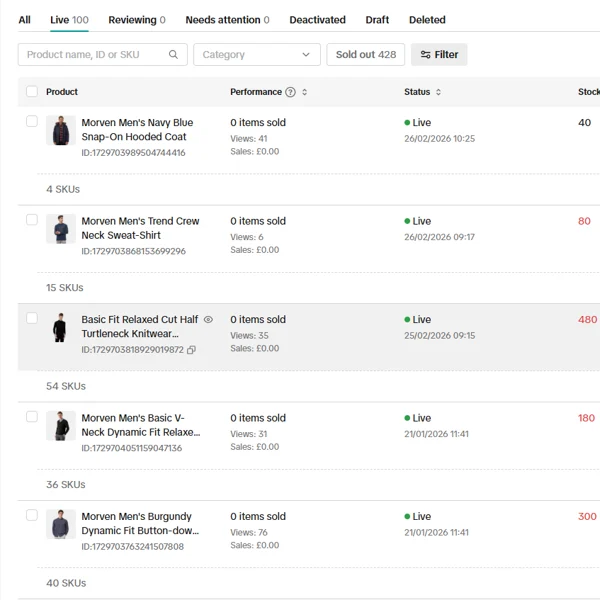Click ID:1729703989504744416 text
The height and width of the screenshot is (600, 600).
[133, 153]
